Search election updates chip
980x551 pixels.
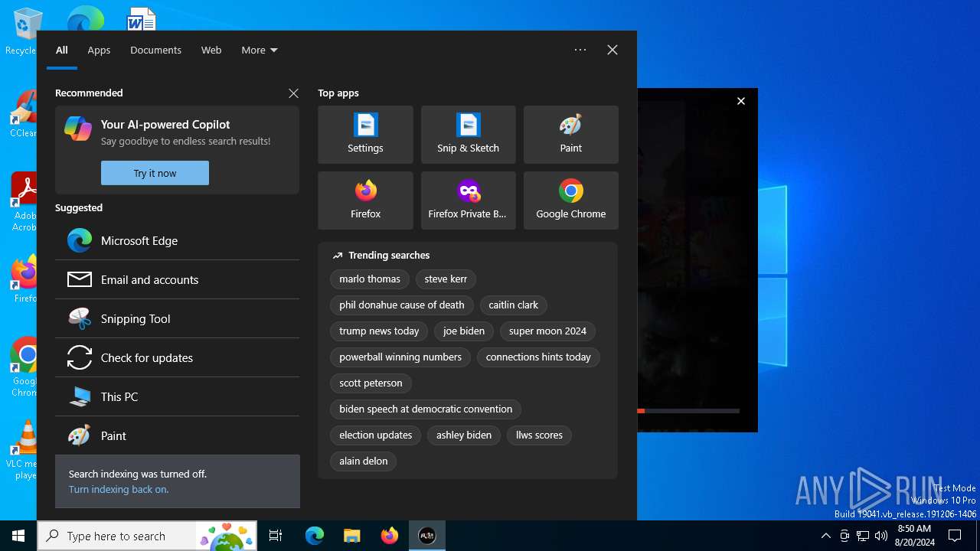tap(375, 435)
